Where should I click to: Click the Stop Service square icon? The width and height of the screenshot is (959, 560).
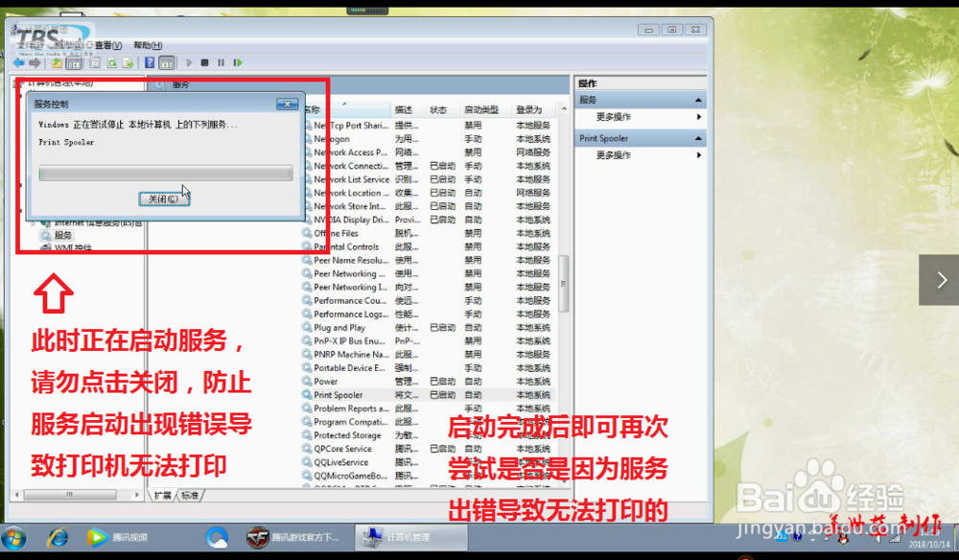[204, 62]
